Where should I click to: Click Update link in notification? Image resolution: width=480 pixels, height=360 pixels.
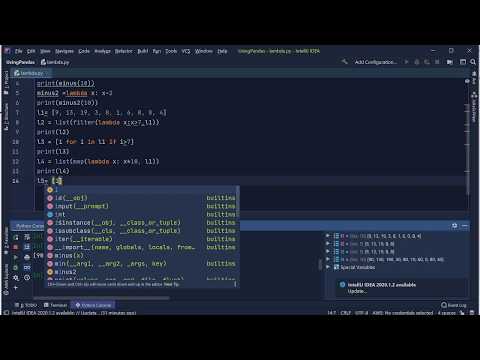click(x=357, y=291)
